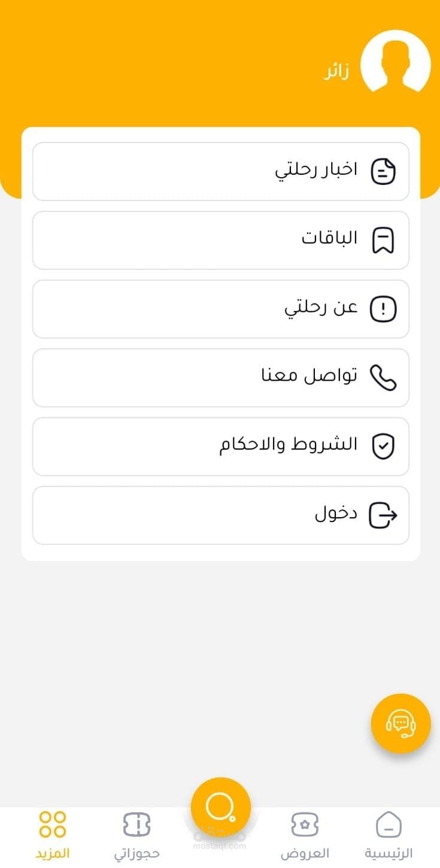Click the exclamation info icon for عن رحلتي
Screen dimensions: 440x868
(383, 309)
